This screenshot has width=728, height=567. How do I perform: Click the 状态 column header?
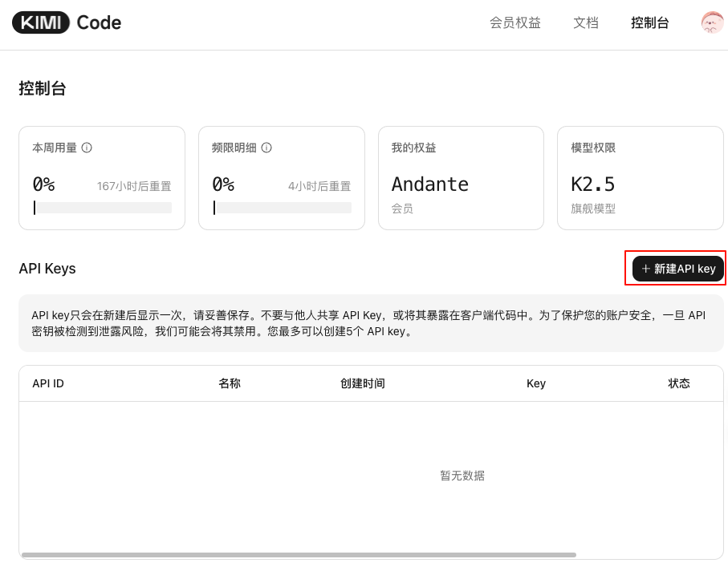tap(679, 383)
